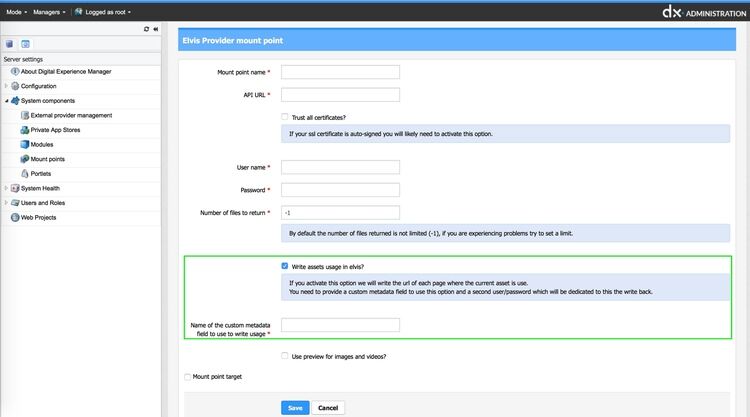Open the Managers menu
The width and height of the screenshot is (750, 417).
(x=49, y=12)
